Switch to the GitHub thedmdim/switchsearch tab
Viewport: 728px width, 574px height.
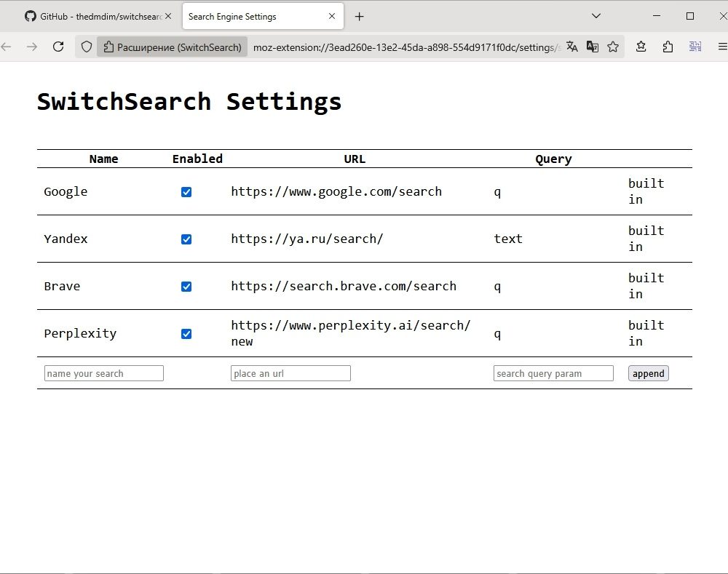pyautogui.click(x=98, y=16)
